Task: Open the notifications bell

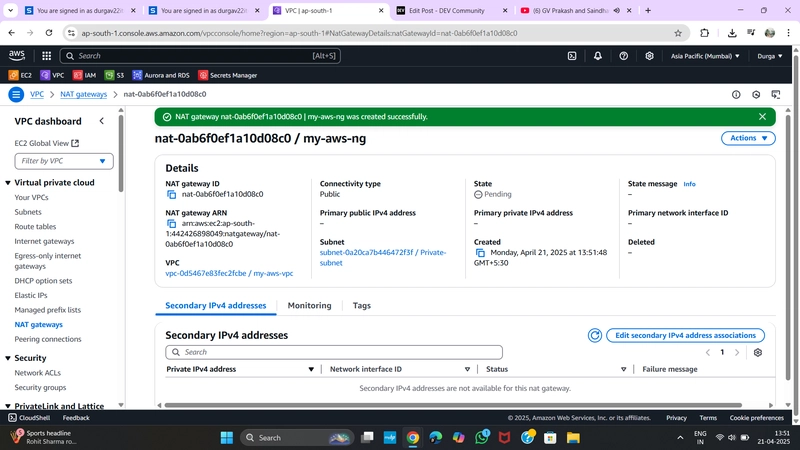Action: [597, 56]
